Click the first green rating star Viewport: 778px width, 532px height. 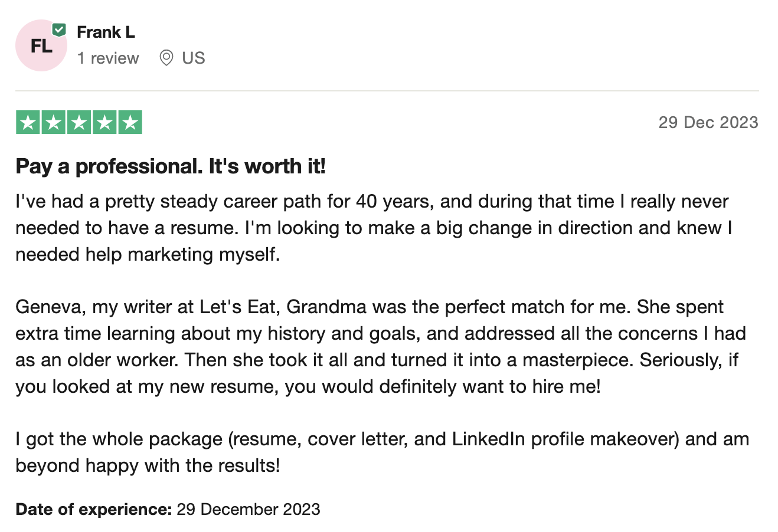click(x=27, y=122)
